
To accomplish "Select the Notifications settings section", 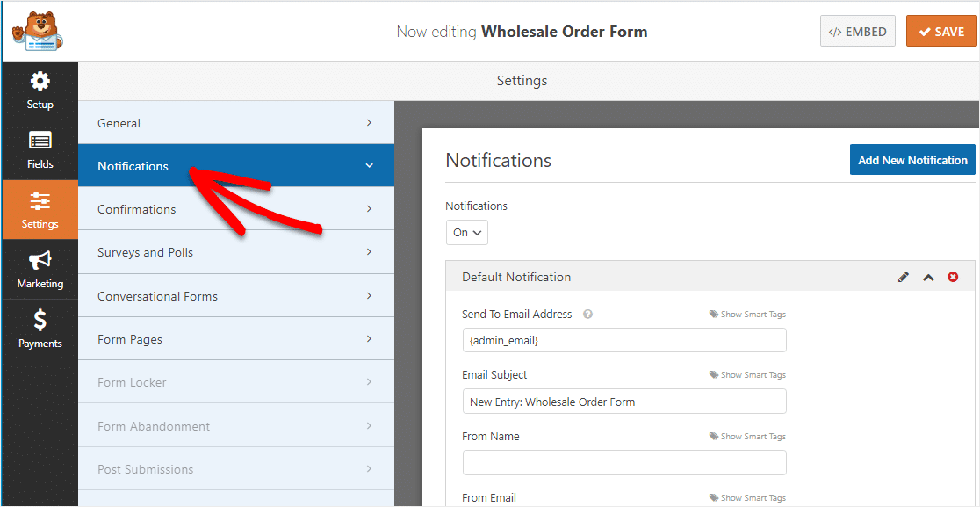I will (x=236, y=166).
